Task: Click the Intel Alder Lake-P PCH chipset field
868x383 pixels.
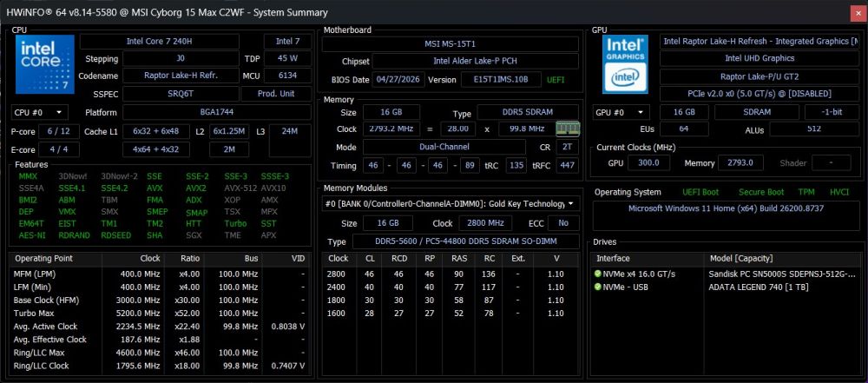Action: click(x=475, y=61)
